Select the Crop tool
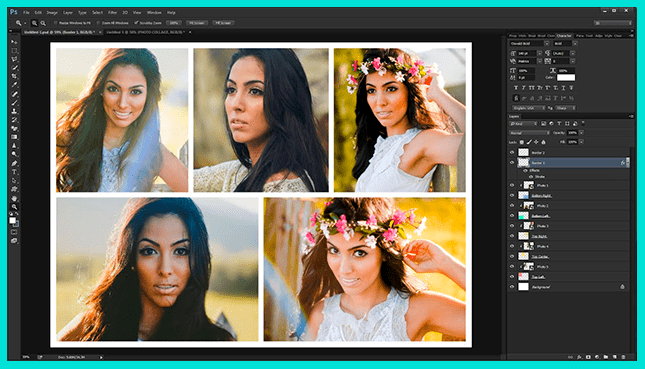The height and width of the screenshot is (369, 645). point(14,76)
